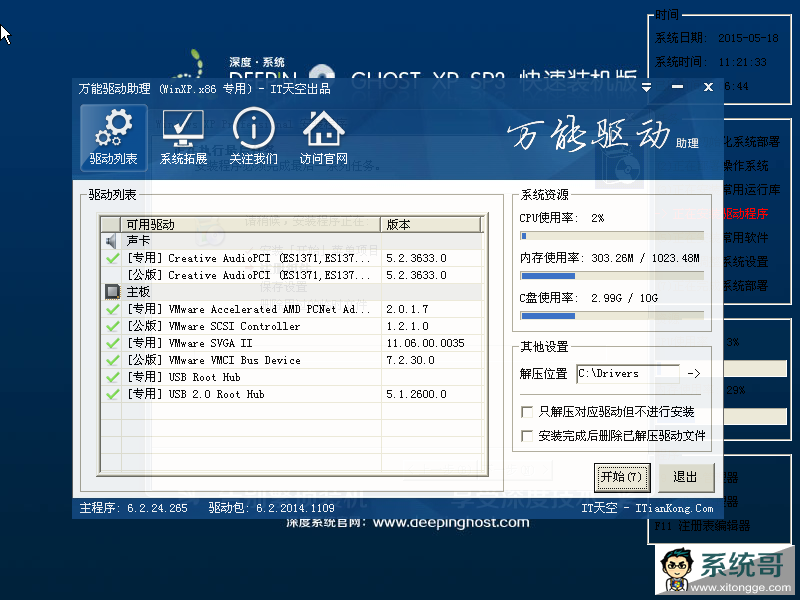The image size is (800, 600).
Task: Click version 1.2.1.0 of SCSI Controller
Action: 407,326
